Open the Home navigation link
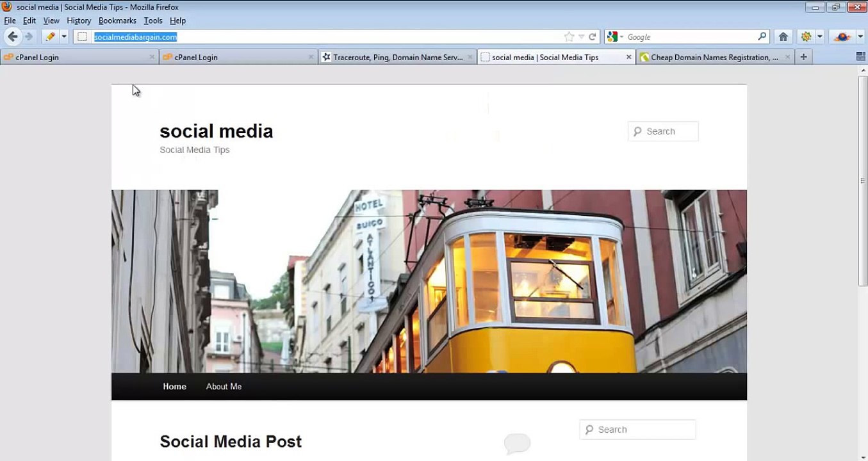This screenshot has width=868, height=461. (x=174, y=386)
